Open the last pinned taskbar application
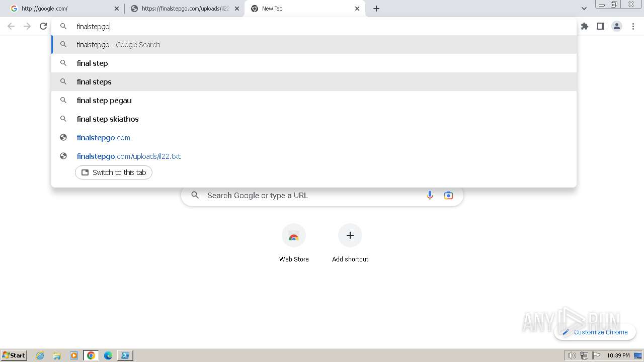 (x=125, y=355)
